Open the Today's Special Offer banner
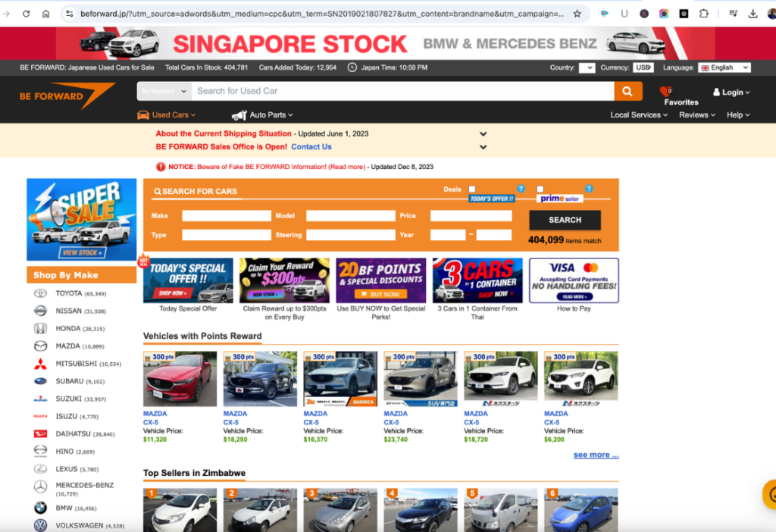The width and height of the screenshot is (776, 532). coord(188,280)
